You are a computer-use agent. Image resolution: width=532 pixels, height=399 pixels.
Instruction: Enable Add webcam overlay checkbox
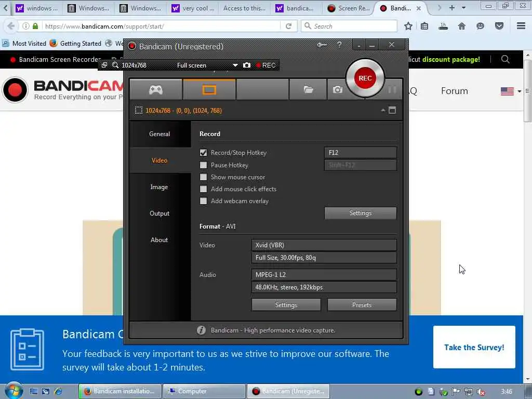click(x=203, y=201)
